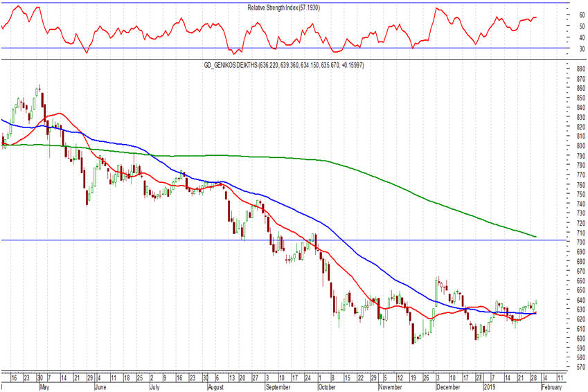588x392 pixels.
Task: Click the RSI 60 level on right axis
Action: tap(582, 15)
